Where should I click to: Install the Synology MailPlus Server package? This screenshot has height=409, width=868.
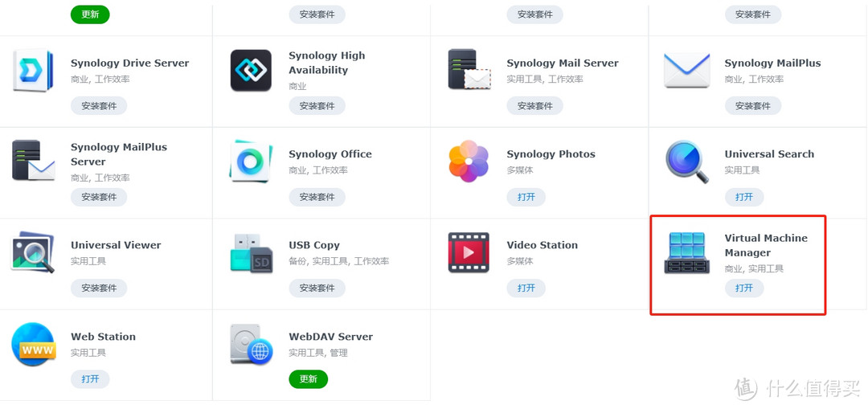99,197
